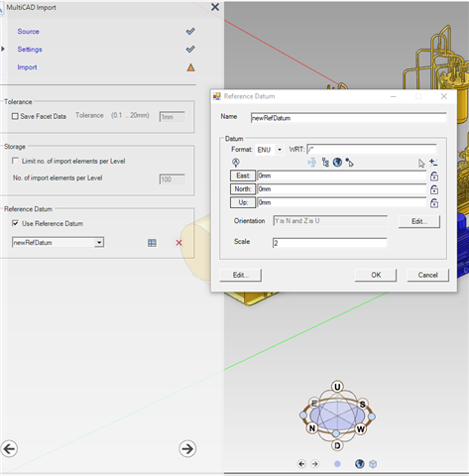Image resolution: width=469 pixels, height=476 pixels.
Task: Click the E (East) view on the compass
Action: [x=314, y=403]
